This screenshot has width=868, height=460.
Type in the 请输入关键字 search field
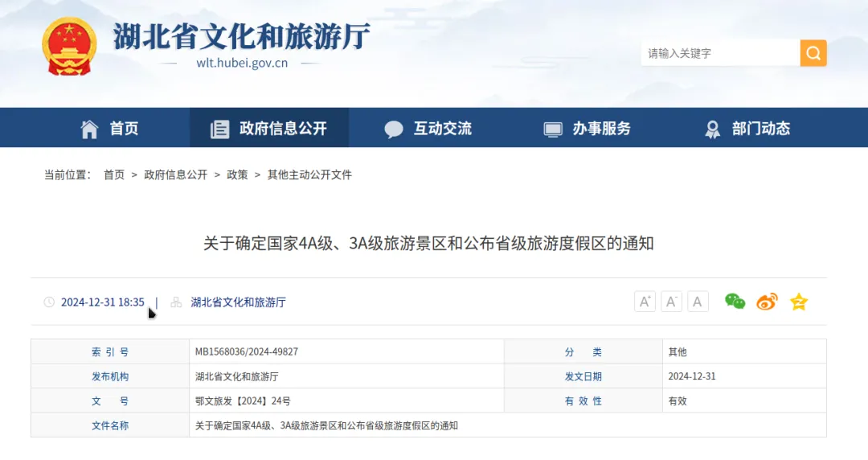point(719,53)
